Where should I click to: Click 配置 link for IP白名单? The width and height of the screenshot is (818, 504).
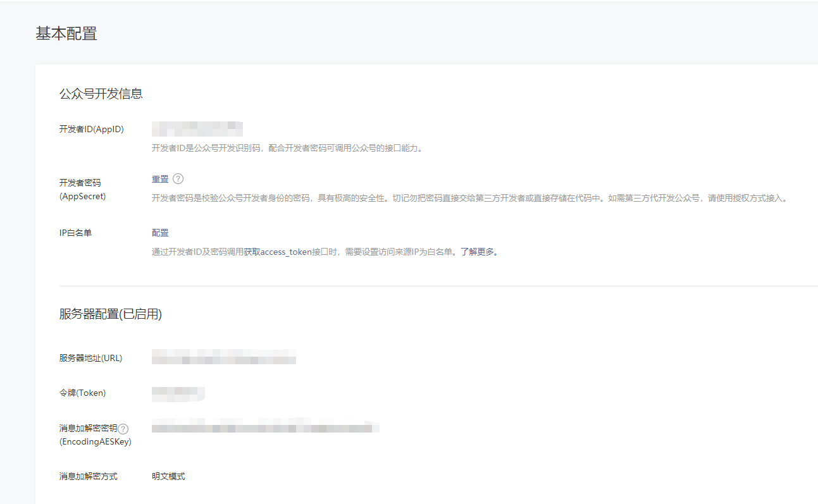[x=160, y=233]
